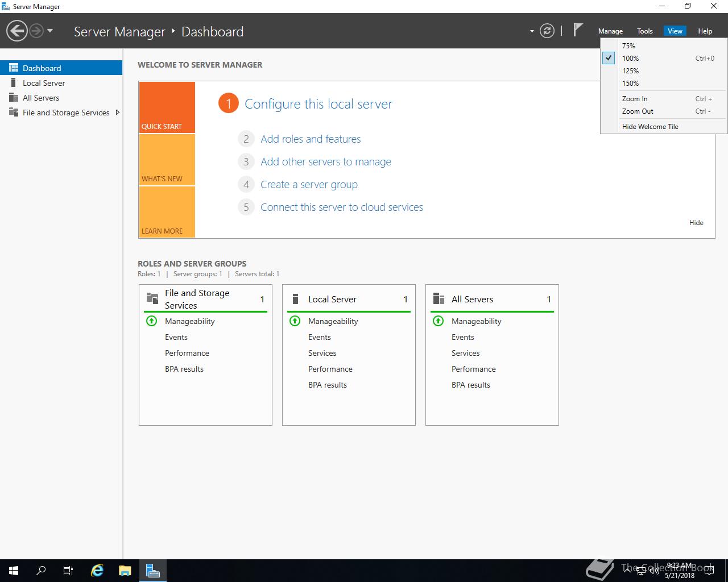
Task: Choose Zoom Out from View menu
Action: tap(664, 111)
